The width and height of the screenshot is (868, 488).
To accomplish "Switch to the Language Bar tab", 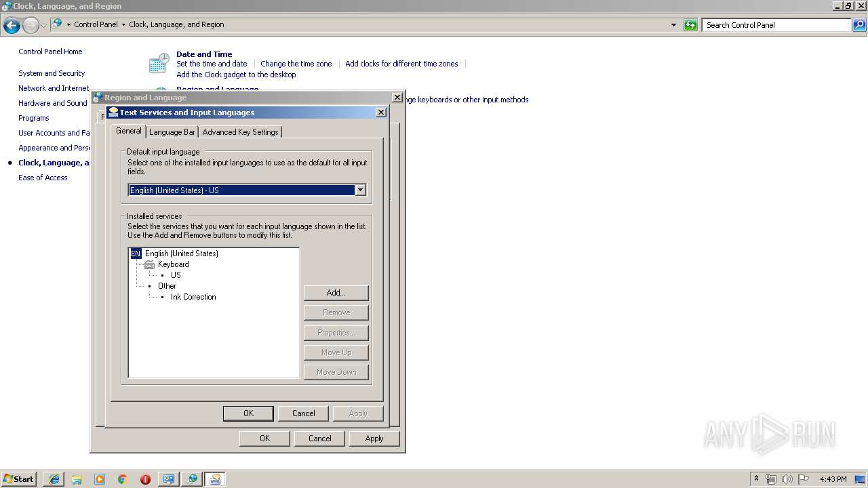I will click(x=172, y=132).
